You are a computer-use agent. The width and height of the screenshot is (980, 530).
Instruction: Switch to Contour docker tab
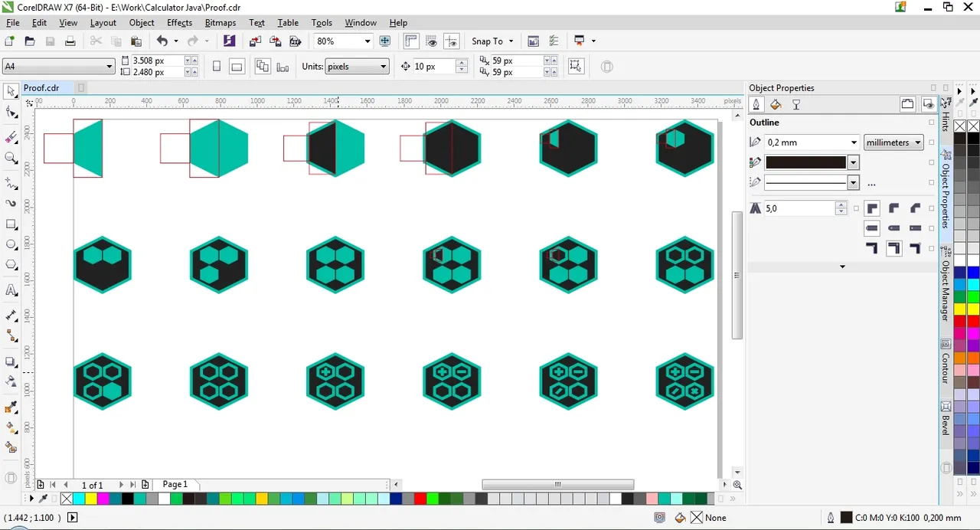point(946,361)
